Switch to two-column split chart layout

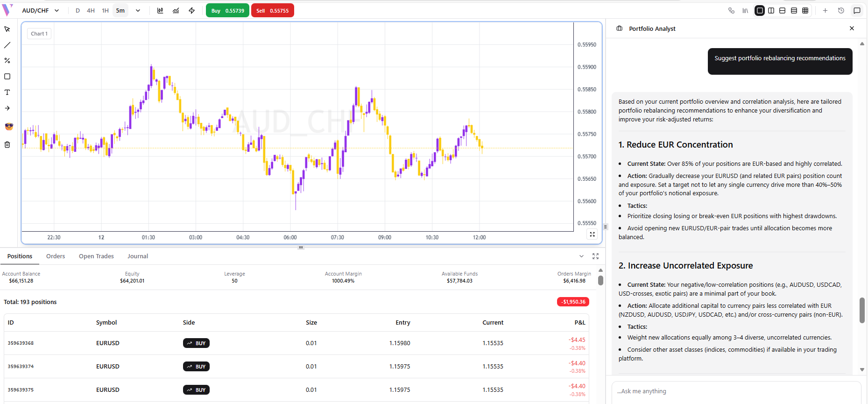(x=771, y=11)
